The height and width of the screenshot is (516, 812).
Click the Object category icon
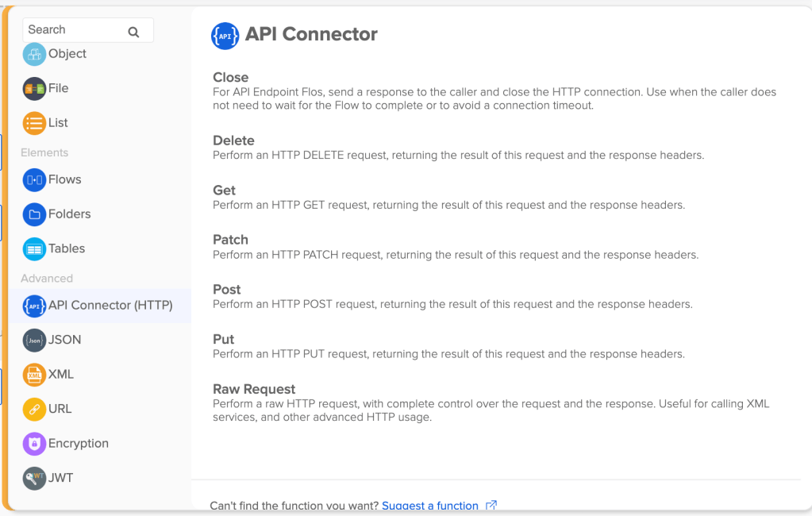[x=34, y=54]
